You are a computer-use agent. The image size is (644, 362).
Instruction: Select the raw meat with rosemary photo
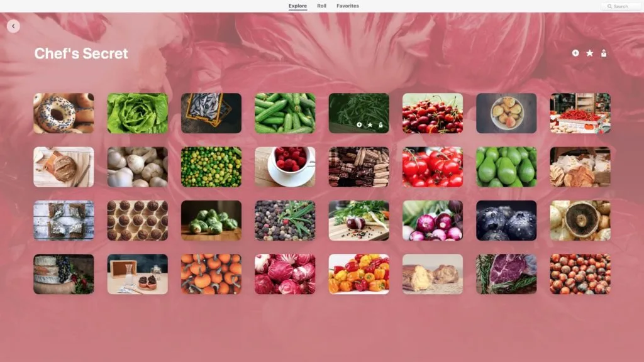tap(506, 274)
